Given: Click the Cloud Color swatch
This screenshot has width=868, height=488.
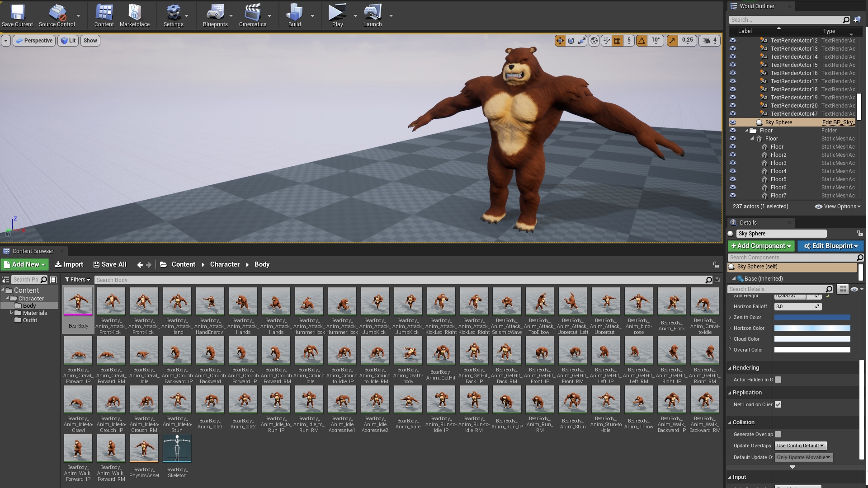Looking at the screenshot, I should tap(812, 339).
